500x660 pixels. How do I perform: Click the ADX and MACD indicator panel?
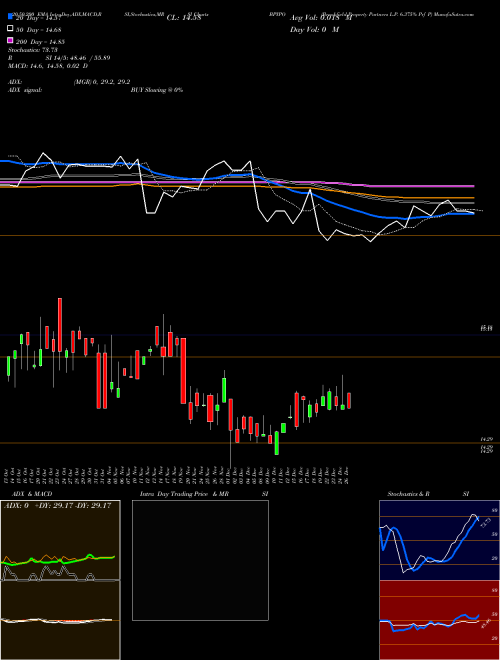coord(60,580)
